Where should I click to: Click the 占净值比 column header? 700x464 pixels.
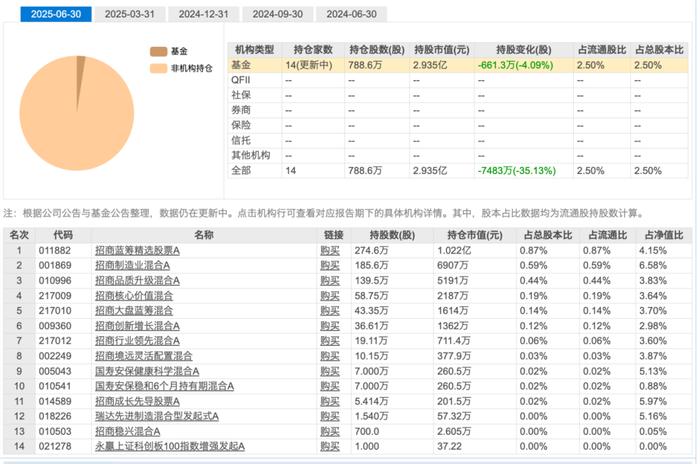click(663, 235)
